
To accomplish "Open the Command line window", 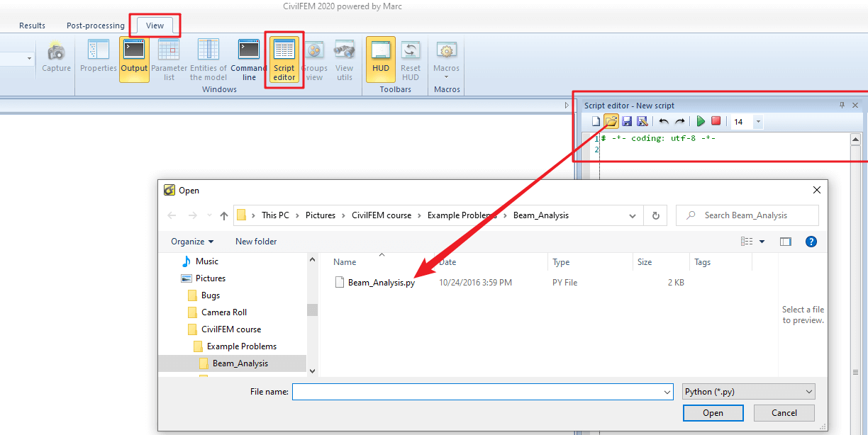I will 249,60.
